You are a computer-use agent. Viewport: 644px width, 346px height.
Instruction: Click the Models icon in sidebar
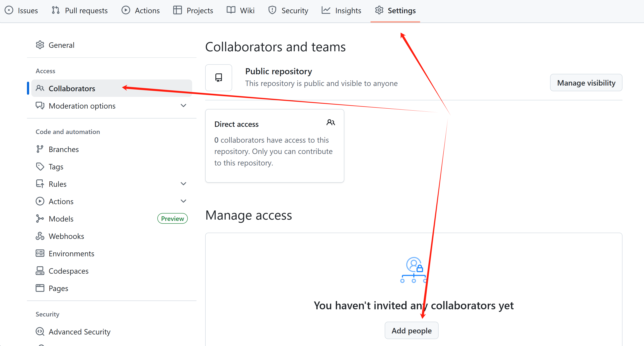40,219
